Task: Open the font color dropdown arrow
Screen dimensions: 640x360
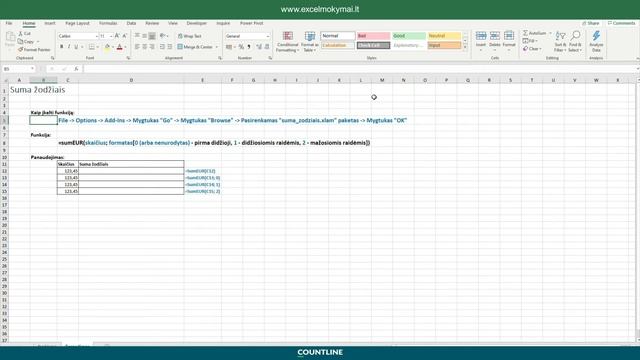Action: [x=125, y=47]
